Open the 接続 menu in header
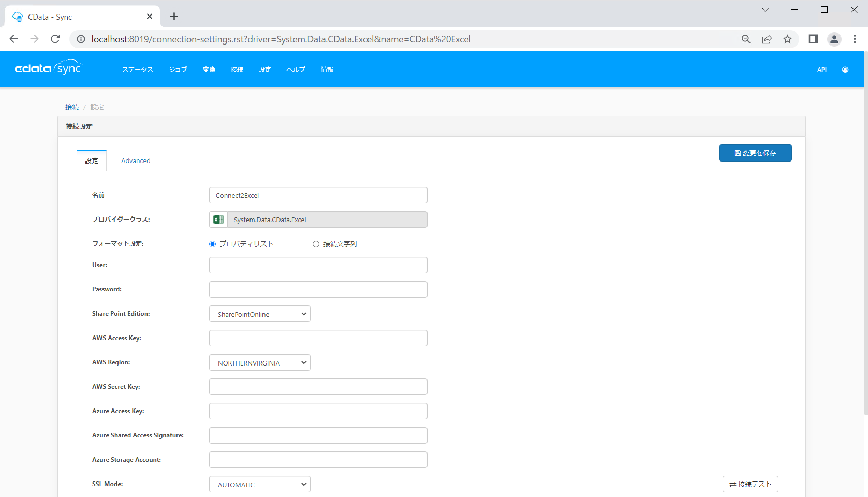Image resolution: width=868 pixels, height=497 pixels. click(x=237, y=70)
